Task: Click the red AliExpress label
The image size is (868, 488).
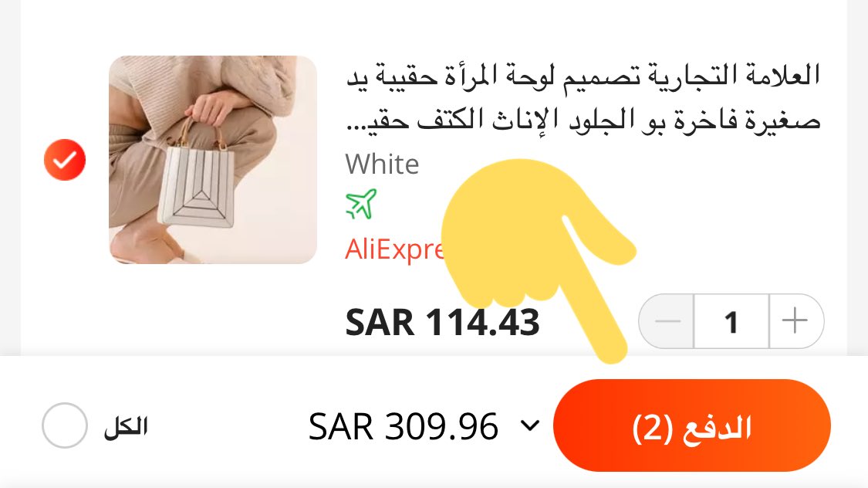Action: point(395,249)
